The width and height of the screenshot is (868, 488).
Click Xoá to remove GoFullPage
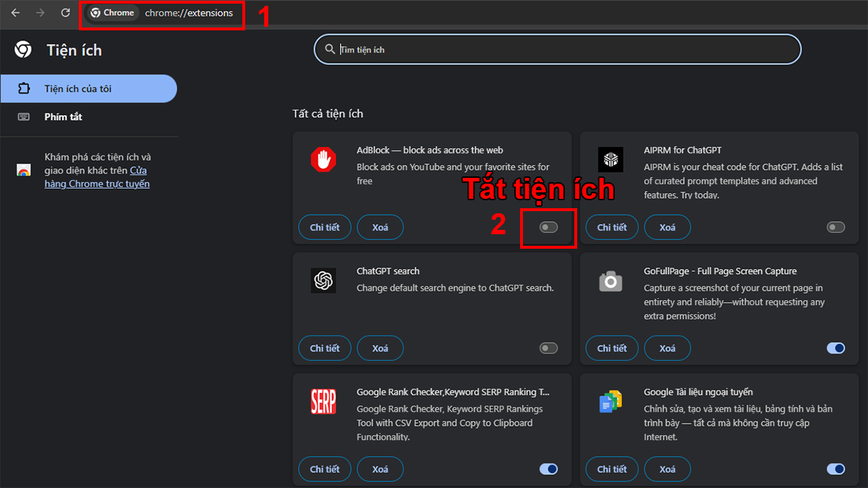coord(668,348)
